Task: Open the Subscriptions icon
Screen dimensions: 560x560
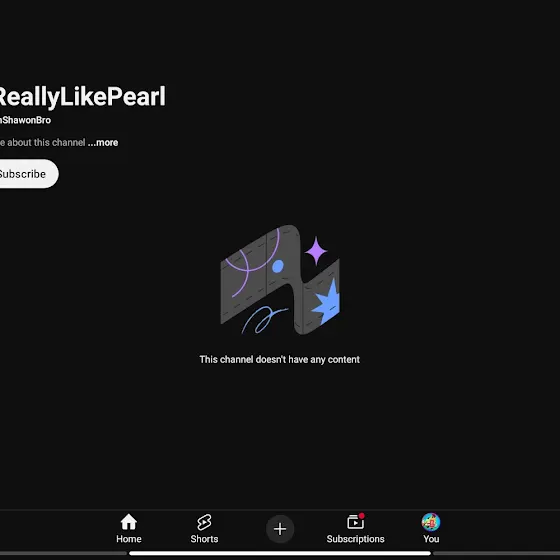Action: [355, 522]
